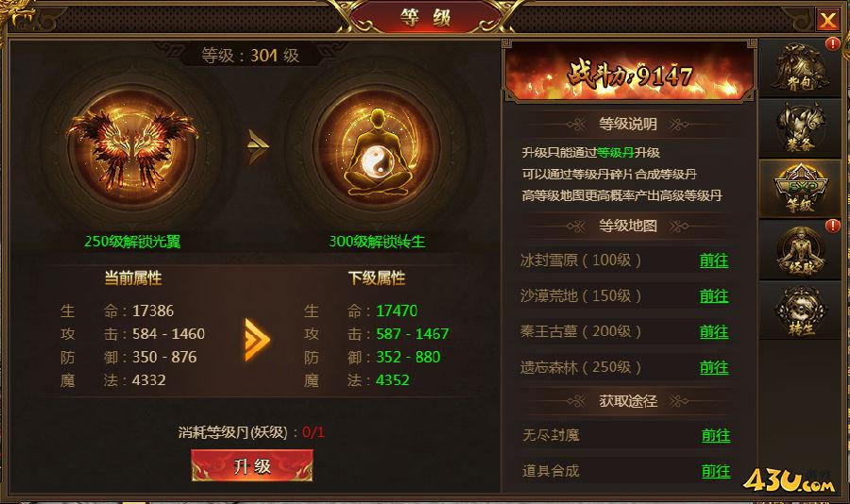Go to 遗忘森林 (250级) map
The image size is (850, 504).
point(714,367)
